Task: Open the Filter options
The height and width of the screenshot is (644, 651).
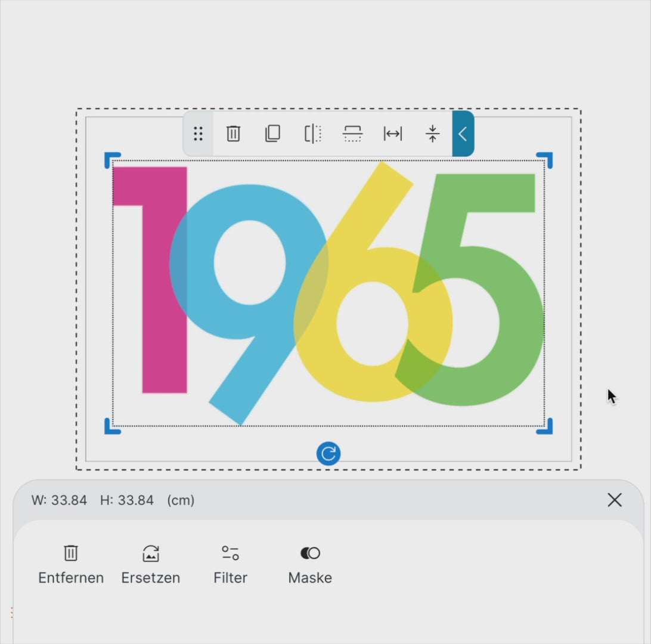Action: [x=230, y=564]
